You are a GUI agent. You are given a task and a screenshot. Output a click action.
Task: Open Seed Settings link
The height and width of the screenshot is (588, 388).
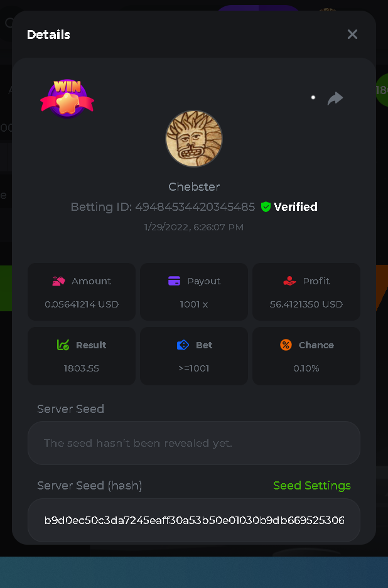point(312,486)
